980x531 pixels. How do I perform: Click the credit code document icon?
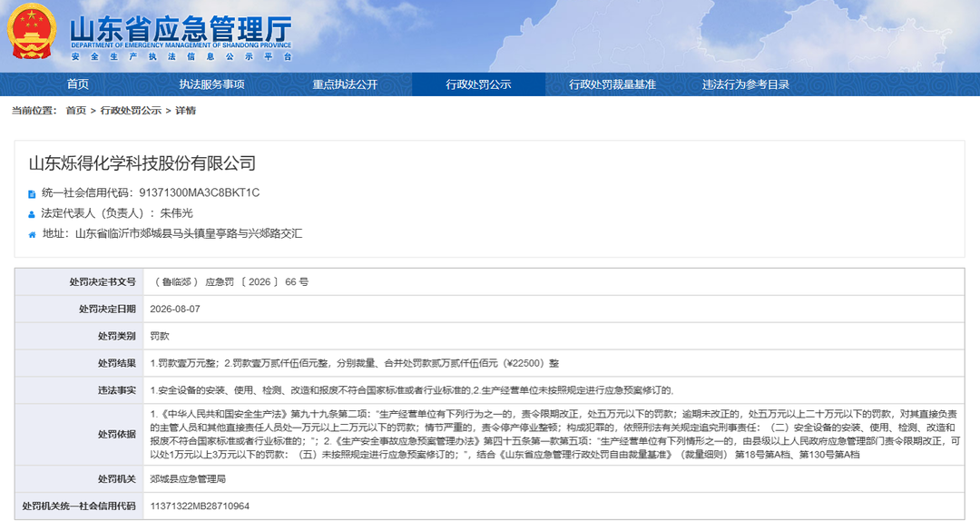[x=32, y=194]
